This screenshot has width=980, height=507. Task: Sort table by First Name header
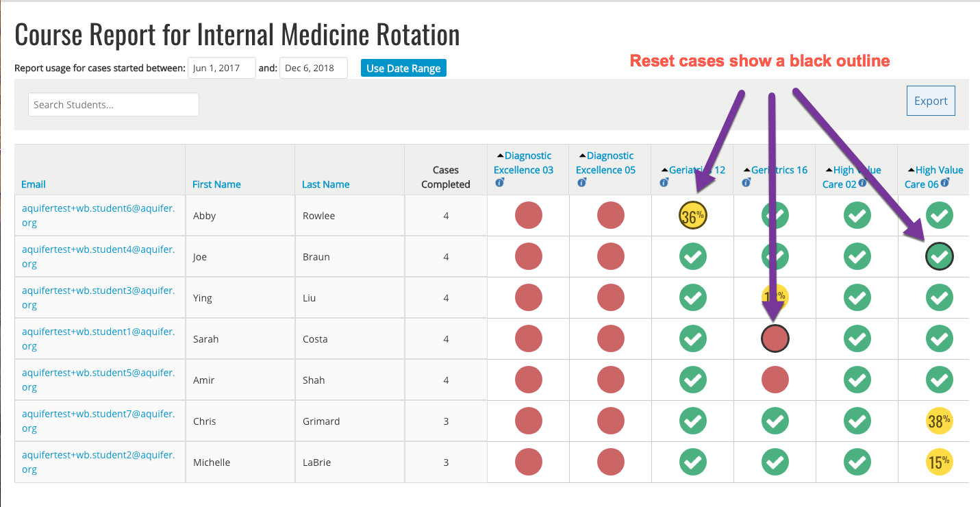click(x=216, y=184)
